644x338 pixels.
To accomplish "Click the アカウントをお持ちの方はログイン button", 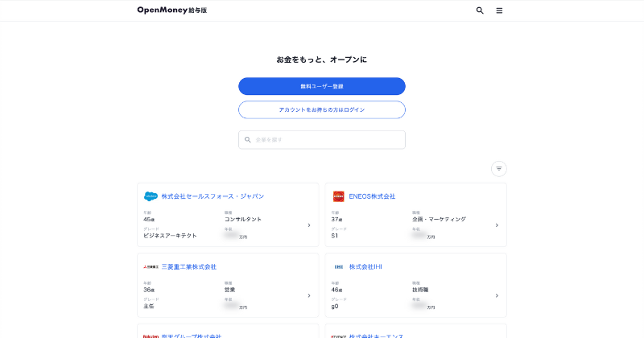I will [321, 109].
